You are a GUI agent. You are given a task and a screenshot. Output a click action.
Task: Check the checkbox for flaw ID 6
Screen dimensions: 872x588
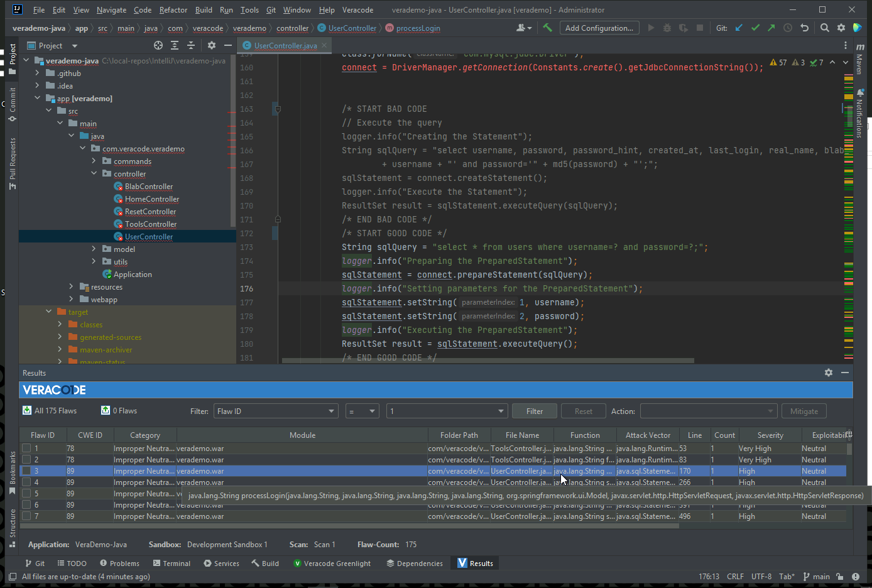point(26,504)
